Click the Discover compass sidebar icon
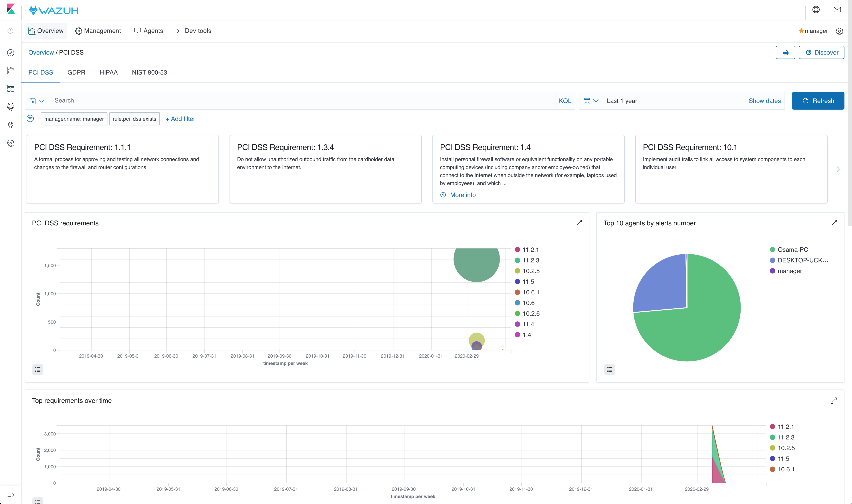 pos(10,53)
